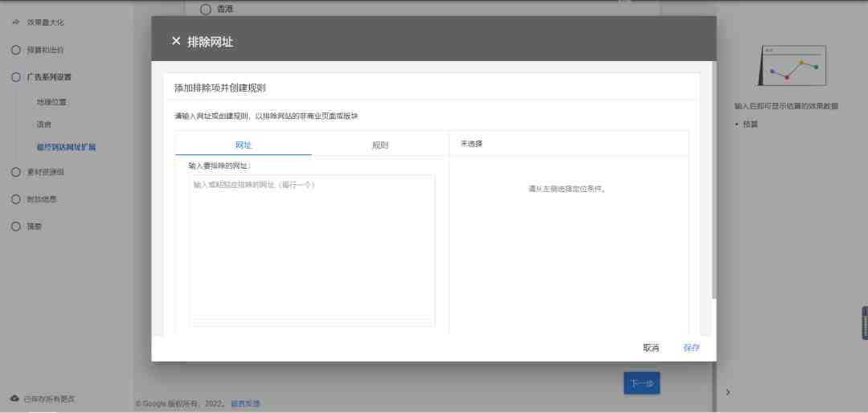Close the 排除网址 dialog with X
The width and height of the screenshot is (868, 413).
click(176, 41)
